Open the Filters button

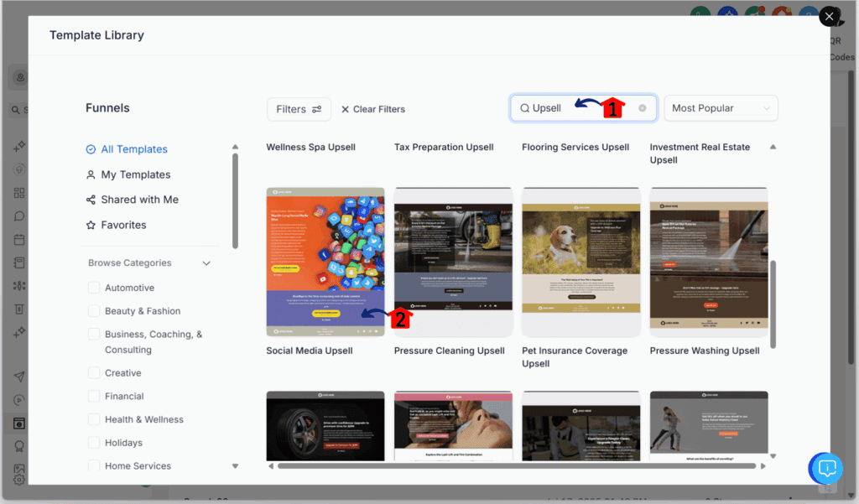point(299,110)
